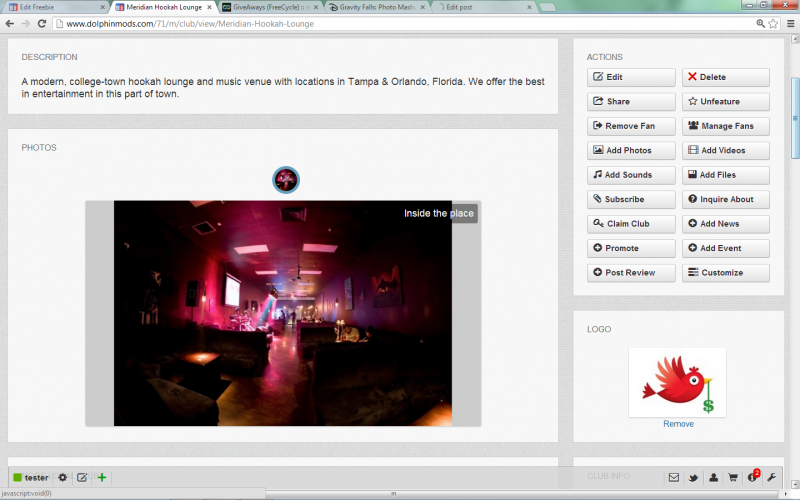800x500 pixels.
Task: Click the Add Files button
Action: point(726,175)
